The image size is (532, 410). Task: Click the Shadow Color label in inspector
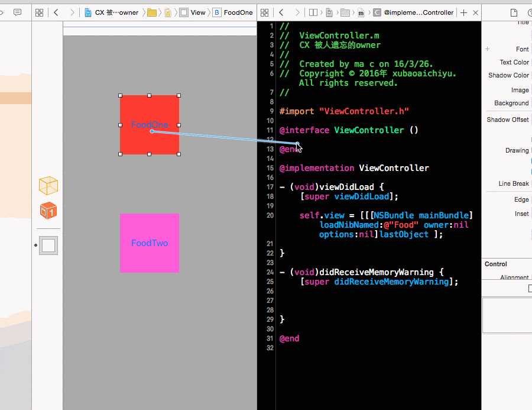point(508,75)
